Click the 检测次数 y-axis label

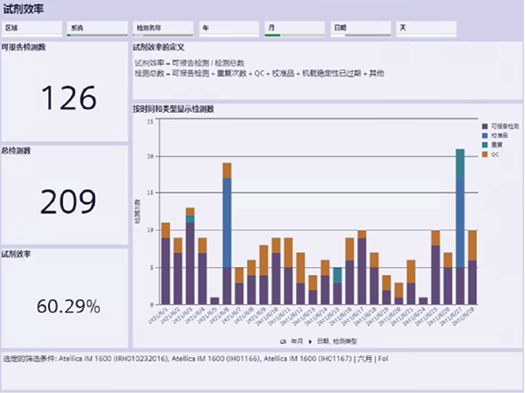tap(138, 212)
